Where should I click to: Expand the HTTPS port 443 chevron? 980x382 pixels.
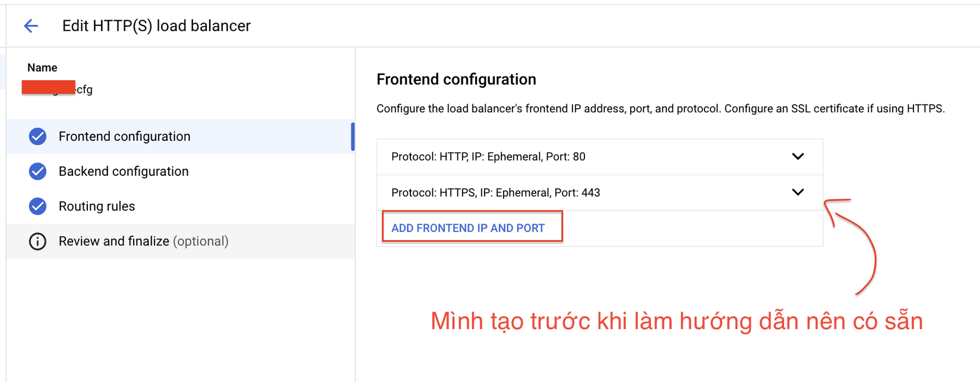798,192
